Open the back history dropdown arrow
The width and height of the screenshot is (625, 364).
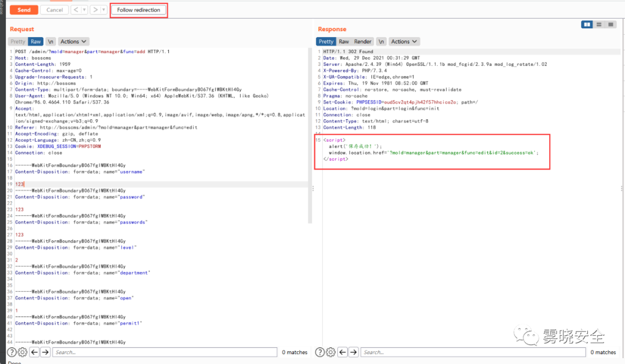point(84,10)
